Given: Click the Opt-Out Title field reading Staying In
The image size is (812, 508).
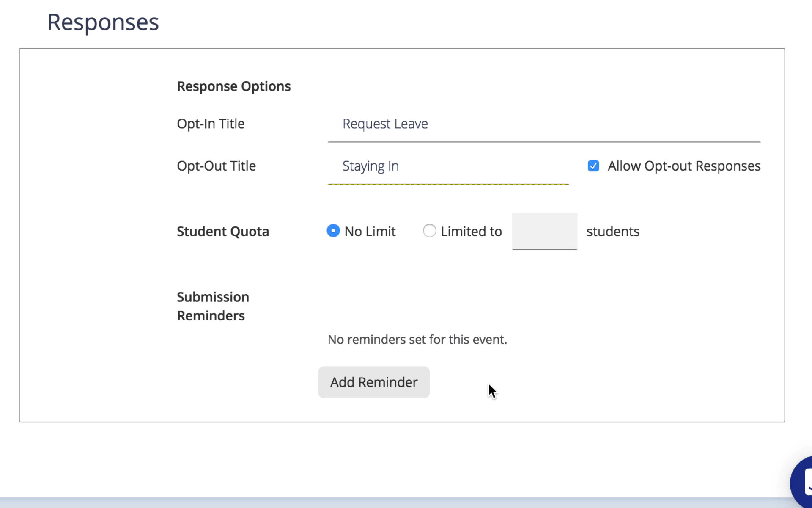Looking at the screenshot, I should tap(448, 166).
